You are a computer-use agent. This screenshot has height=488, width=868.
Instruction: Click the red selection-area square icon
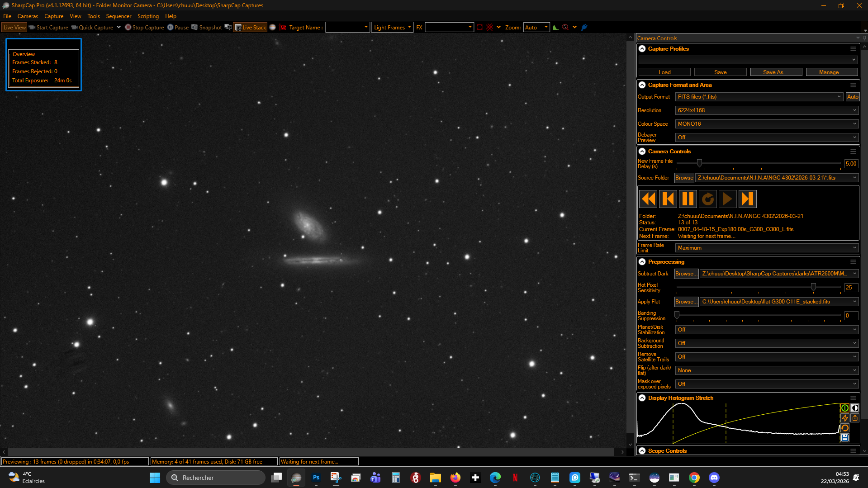[479, 28]
